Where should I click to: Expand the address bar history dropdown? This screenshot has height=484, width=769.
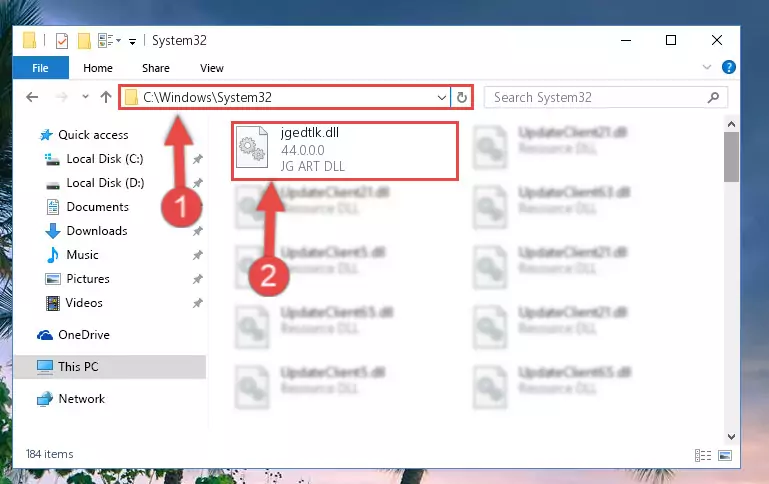coord(441,98)
